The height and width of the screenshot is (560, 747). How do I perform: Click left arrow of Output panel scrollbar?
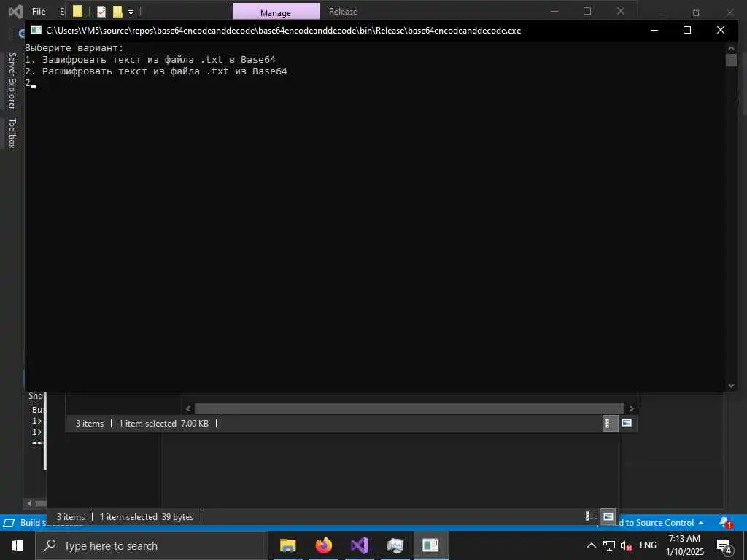[29, 503]
